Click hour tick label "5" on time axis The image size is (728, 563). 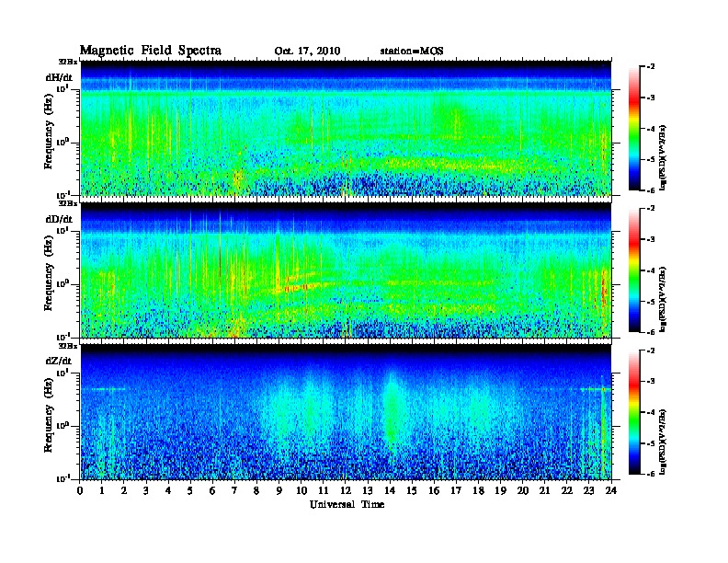(x=190, y=491)
